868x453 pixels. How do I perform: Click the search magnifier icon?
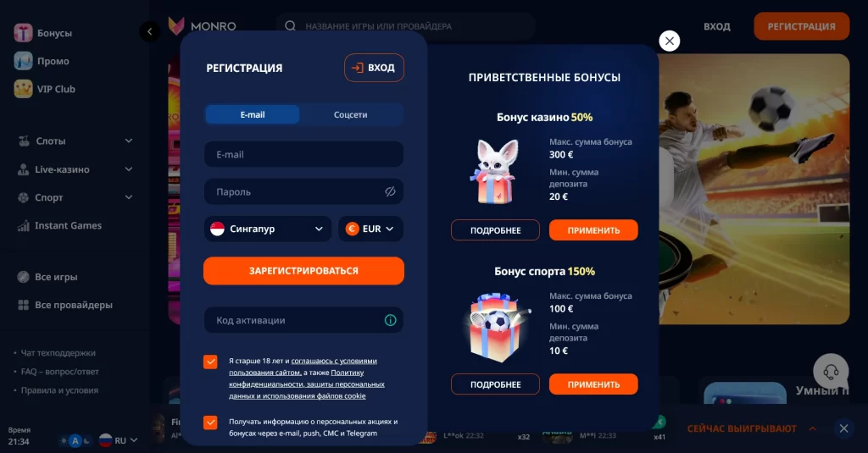pos(290,26)
